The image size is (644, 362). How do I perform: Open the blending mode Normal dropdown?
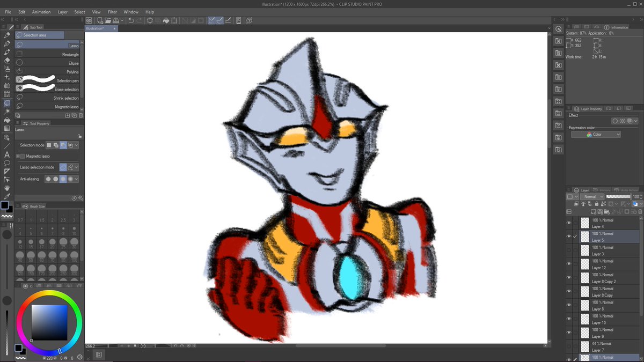591,197
